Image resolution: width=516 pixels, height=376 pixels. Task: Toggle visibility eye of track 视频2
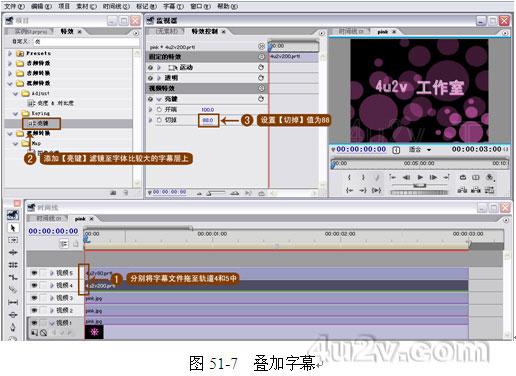[34, 310]
